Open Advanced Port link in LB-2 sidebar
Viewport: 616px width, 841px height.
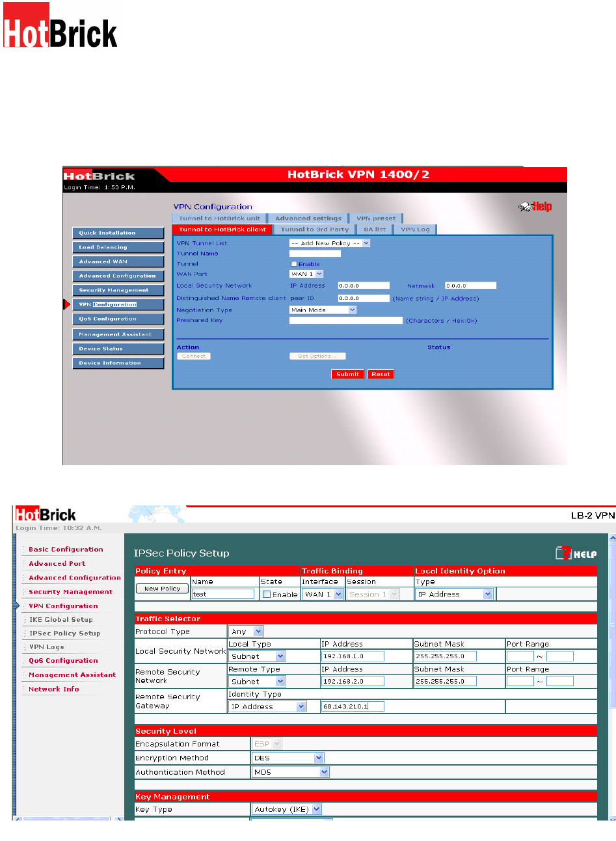click(57, 564)
